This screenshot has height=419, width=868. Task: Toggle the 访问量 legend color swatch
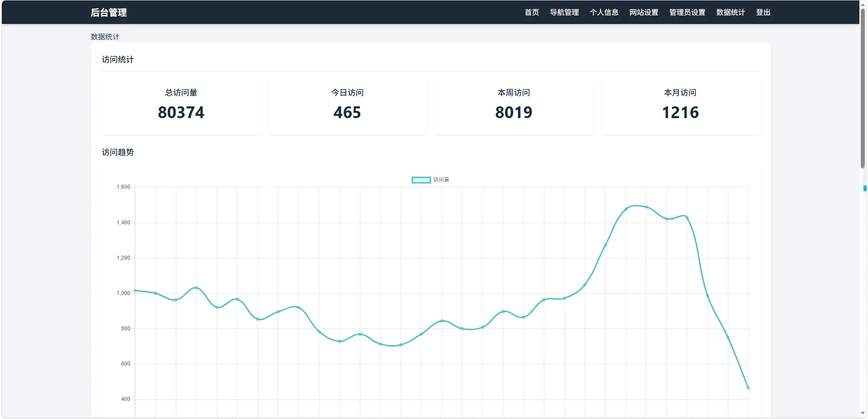[x=421, y=180]
